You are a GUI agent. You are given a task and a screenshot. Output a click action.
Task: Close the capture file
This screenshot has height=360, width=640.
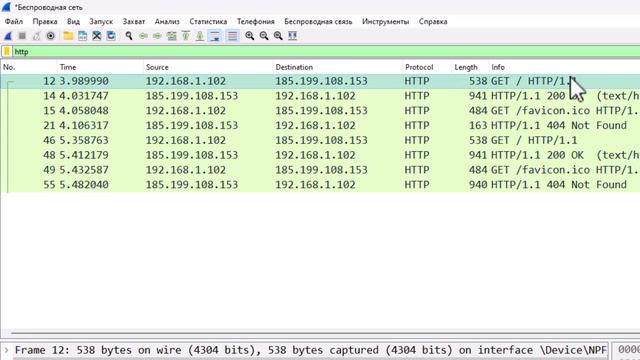97,36
